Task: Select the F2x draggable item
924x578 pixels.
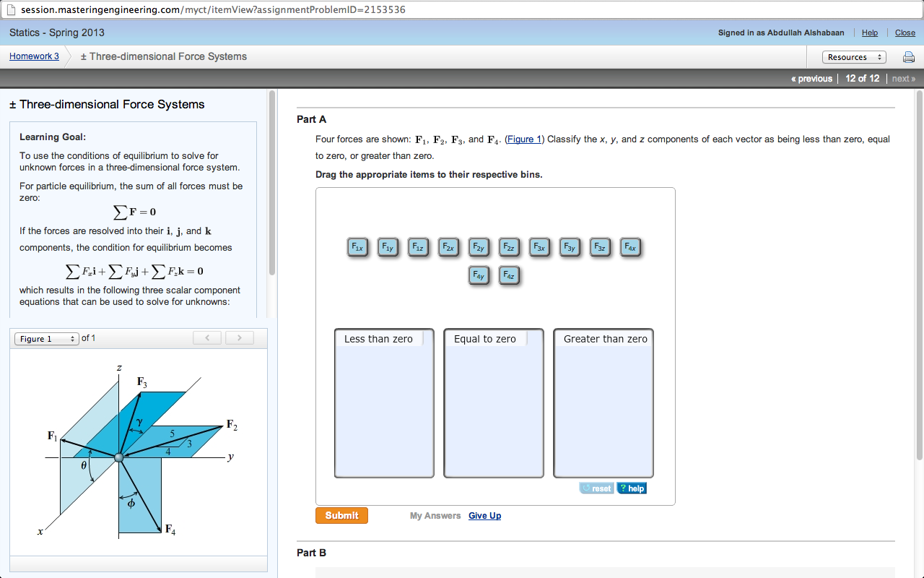Action: point(448,248)
